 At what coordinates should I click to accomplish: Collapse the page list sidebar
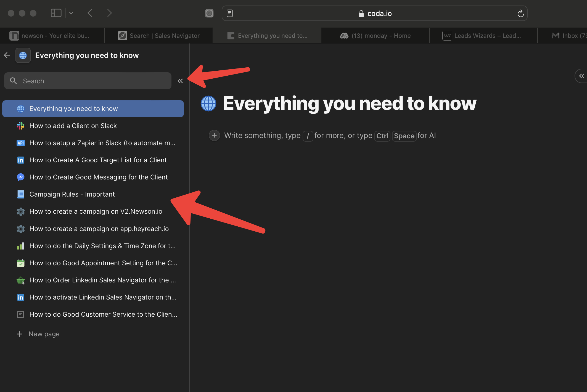pyautogui.click(x=180, y=81)
